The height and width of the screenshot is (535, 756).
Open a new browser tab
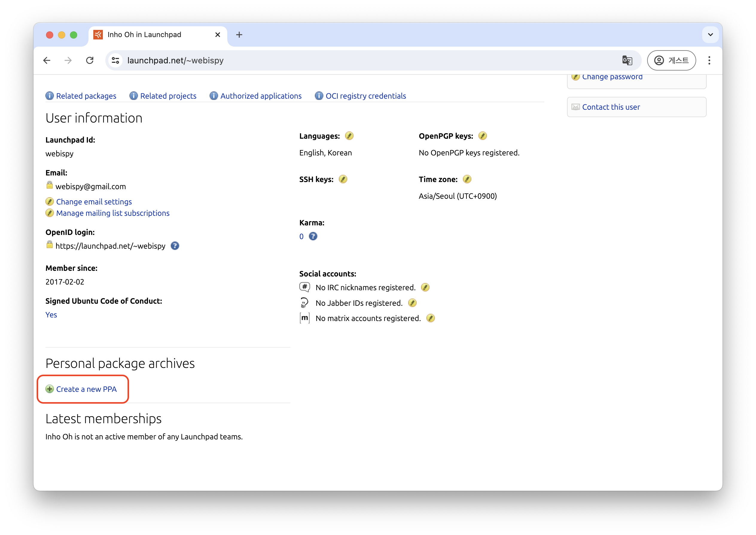(x=239, y=35)
